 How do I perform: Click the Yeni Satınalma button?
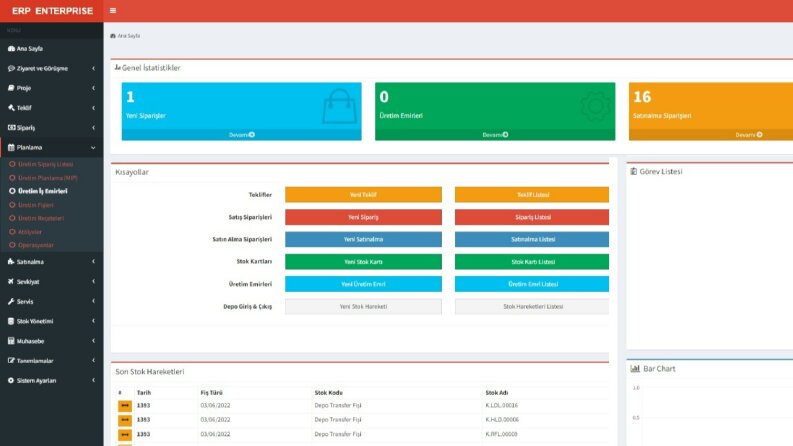tap(363, 239)
